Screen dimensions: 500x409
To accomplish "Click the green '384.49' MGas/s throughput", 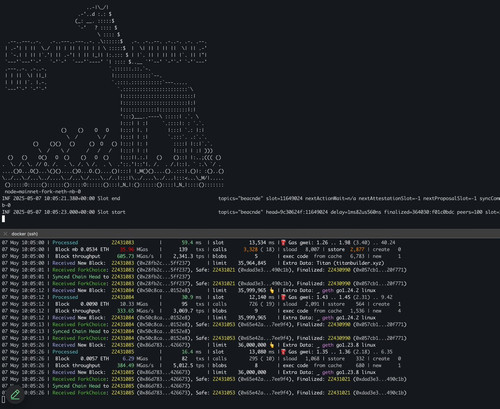I will [126, 366].
